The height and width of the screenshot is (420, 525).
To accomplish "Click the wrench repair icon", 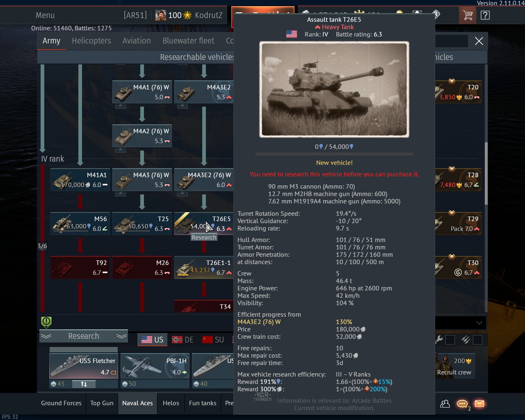I will point(438,339).
